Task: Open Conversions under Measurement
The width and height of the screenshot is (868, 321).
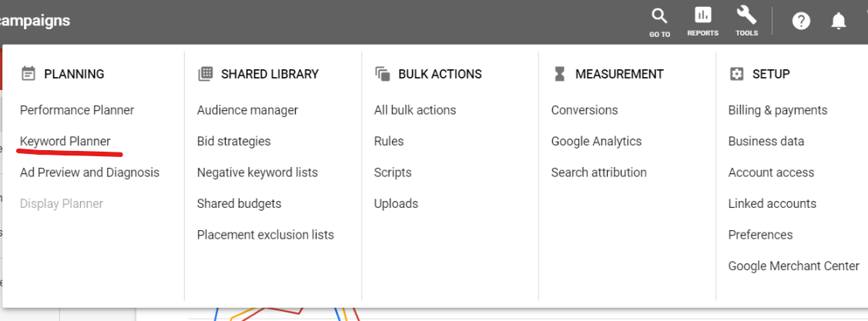Action: tap(585, 110)
